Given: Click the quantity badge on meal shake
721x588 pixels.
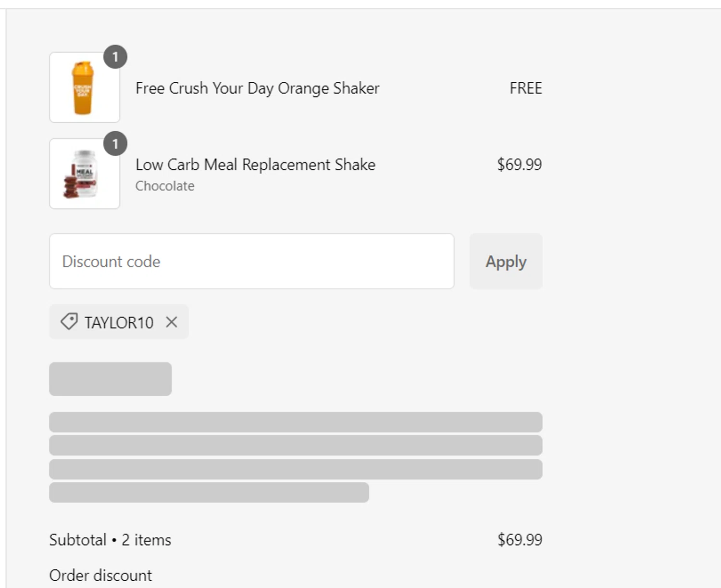Looking at the screenshot, I should (x=115, y=144).
